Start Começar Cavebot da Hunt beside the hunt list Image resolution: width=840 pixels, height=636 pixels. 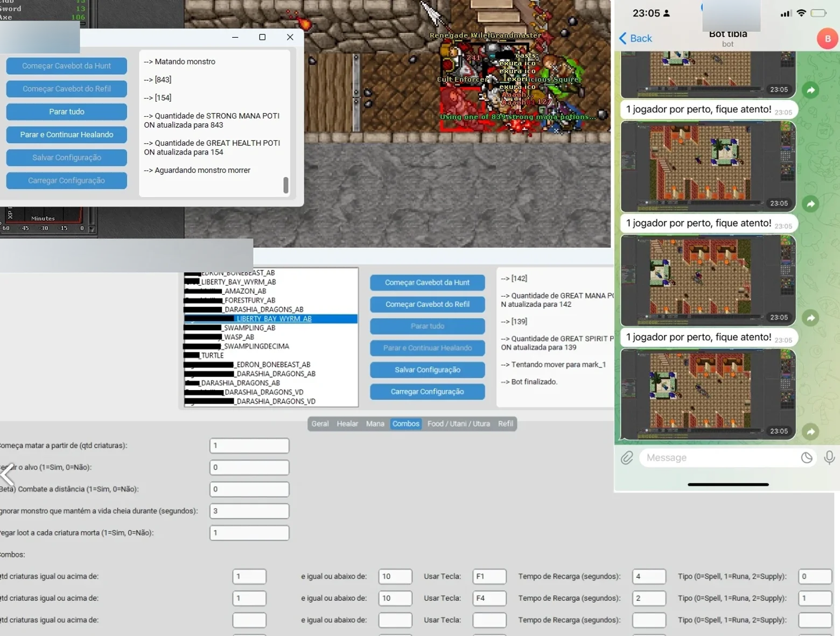(x=428, y=283)
